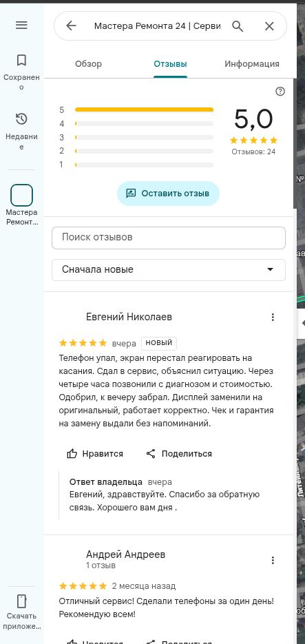Open Евгений Николаев reviewer profile
The image size is (305, 644).
click(x=129, y=317)
